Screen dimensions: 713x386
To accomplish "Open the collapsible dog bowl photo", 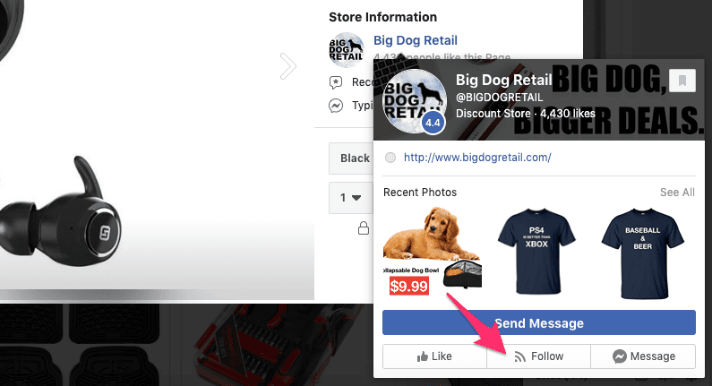I will tap(432, 251).
